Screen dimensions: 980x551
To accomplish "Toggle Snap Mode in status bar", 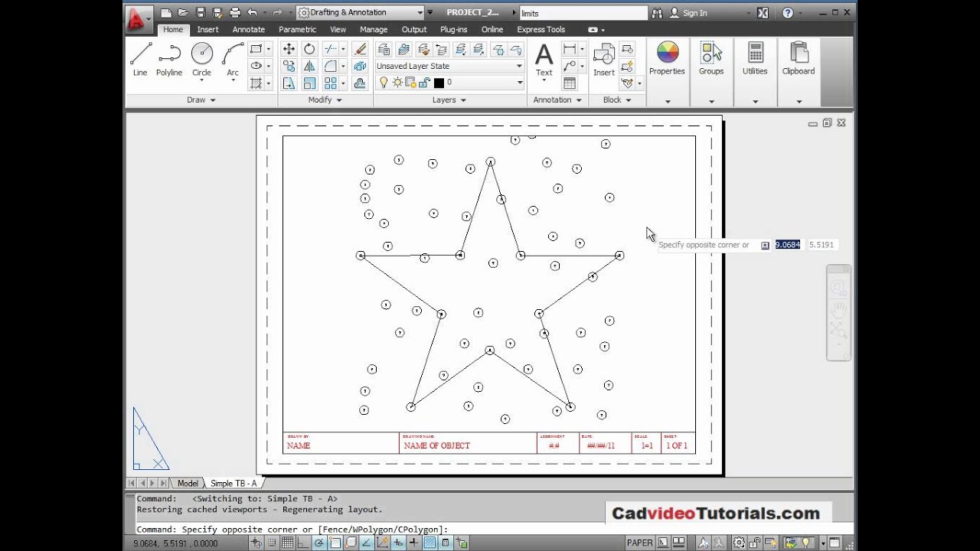I will pyautogui.click(x=273, y=543).
